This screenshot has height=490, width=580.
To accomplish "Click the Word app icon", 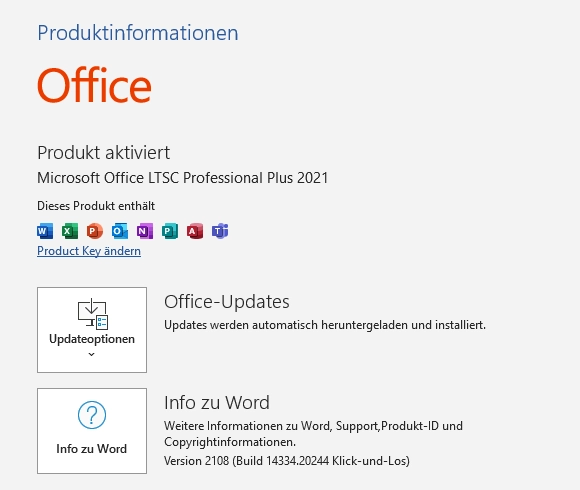I will (45, 231).
